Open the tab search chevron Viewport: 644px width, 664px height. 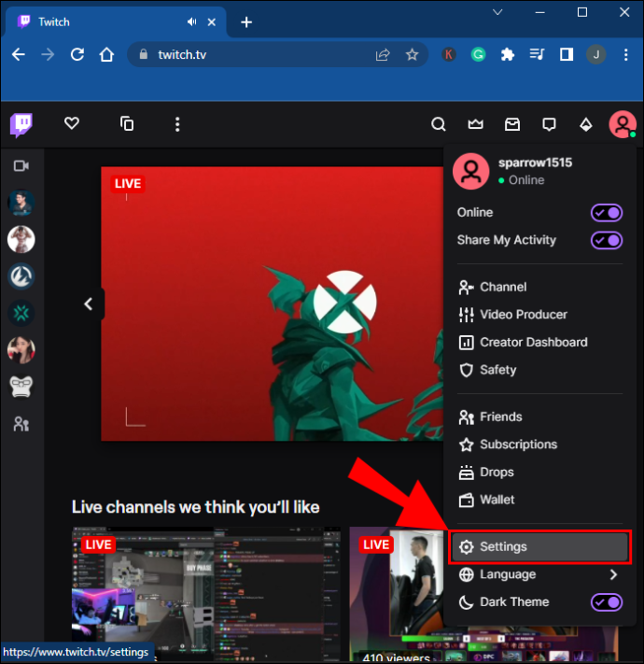click(x=497, y=12)
